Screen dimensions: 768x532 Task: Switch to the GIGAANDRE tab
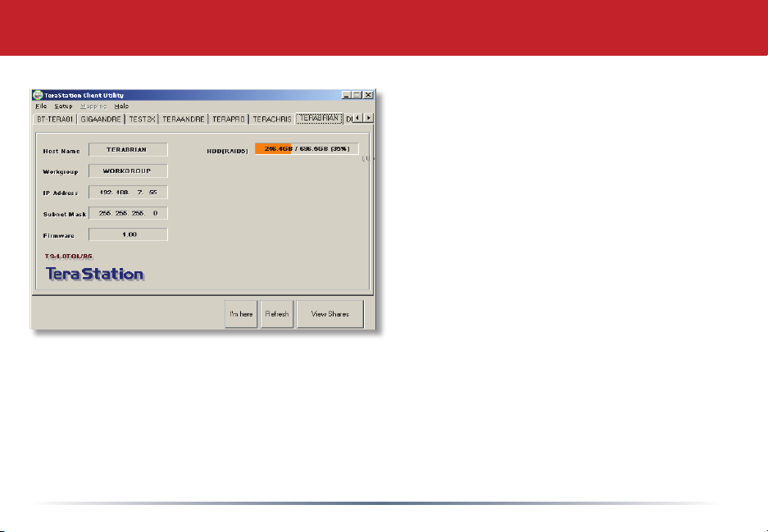pyautogui.click(x=101, y=119)
